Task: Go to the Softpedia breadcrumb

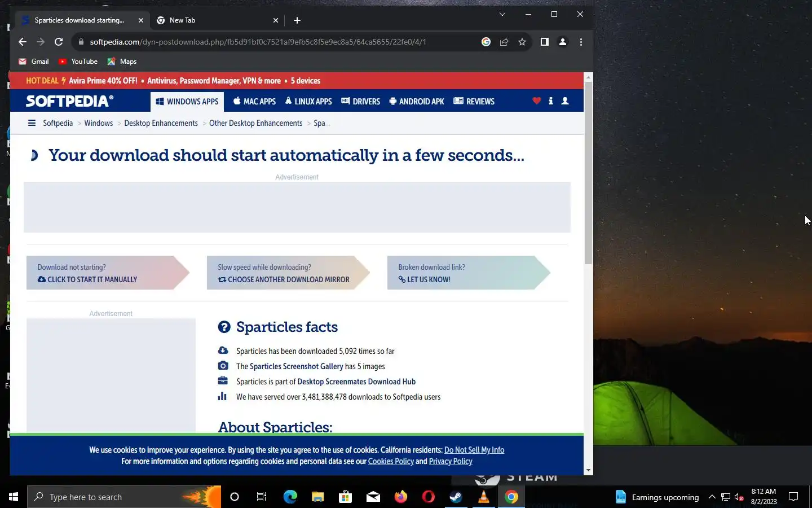Action: click(58, 123)
